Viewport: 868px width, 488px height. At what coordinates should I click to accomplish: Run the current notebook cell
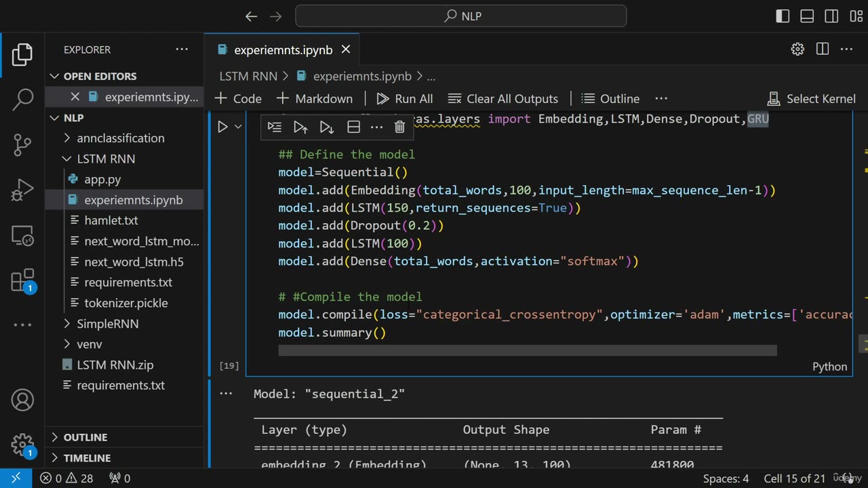point(222,127)
